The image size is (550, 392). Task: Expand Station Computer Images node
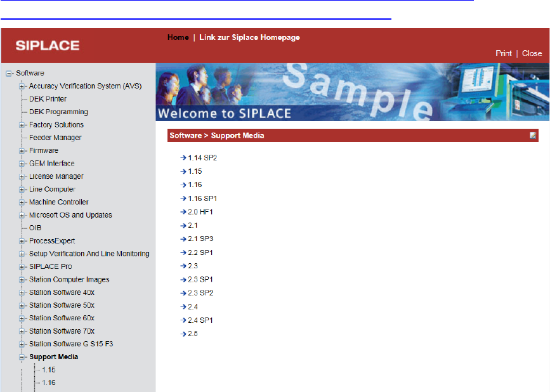tap(22, 280)
